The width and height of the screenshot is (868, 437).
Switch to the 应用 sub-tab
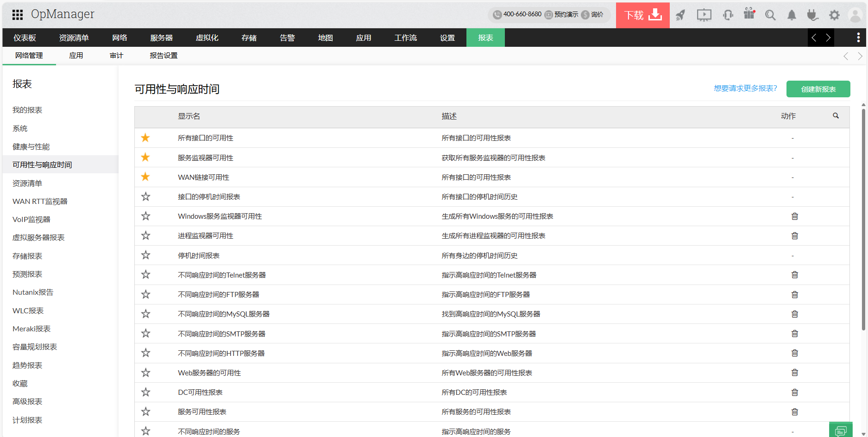pyautogui.click(x=76, y=56)
